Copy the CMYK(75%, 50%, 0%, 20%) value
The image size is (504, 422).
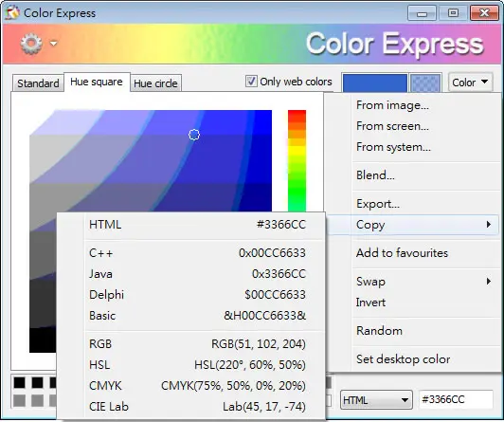pyautogui.click(x=191, y=386)
